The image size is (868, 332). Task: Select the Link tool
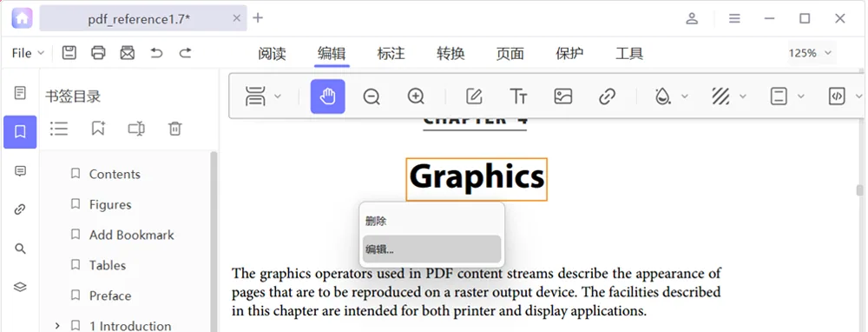pyautogui.click(x=608, y=96)
